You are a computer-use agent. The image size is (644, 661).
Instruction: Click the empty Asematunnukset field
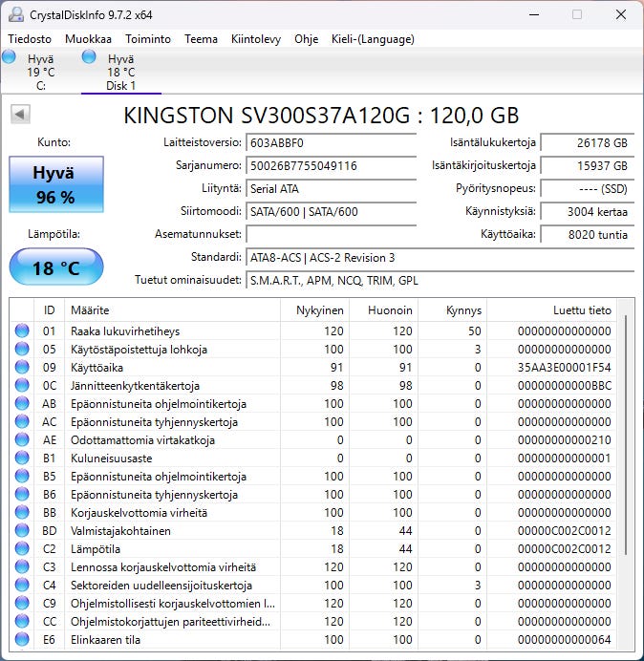pos(331,234)
